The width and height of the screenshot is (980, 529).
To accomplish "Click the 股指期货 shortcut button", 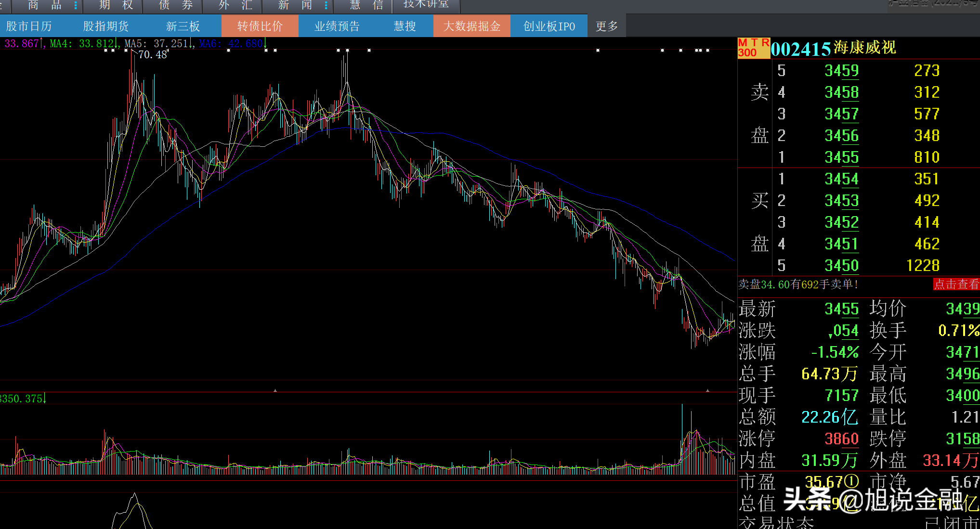I will pos(106,26).
